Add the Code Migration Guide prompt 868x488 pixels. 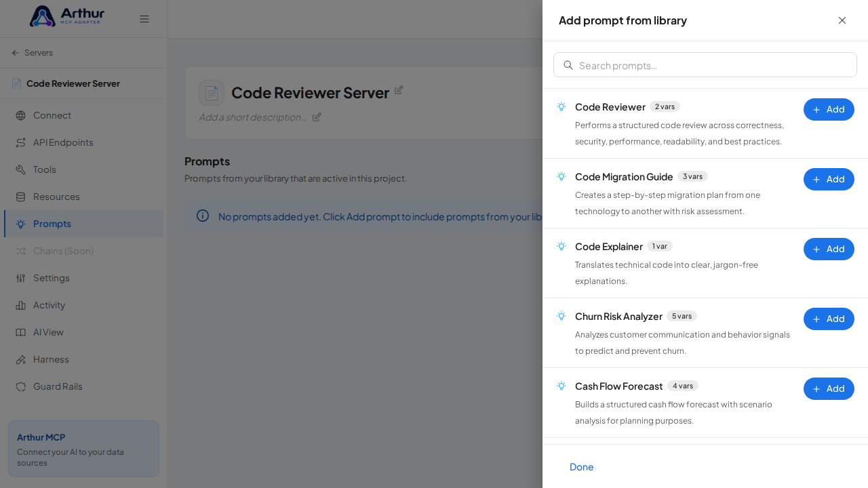[x=829, y=179]
